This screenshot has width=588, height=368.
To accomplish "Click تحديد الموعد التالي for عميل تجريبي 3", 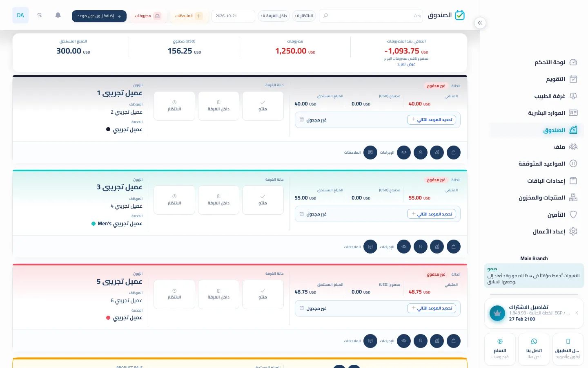I will tap(432, 214).
